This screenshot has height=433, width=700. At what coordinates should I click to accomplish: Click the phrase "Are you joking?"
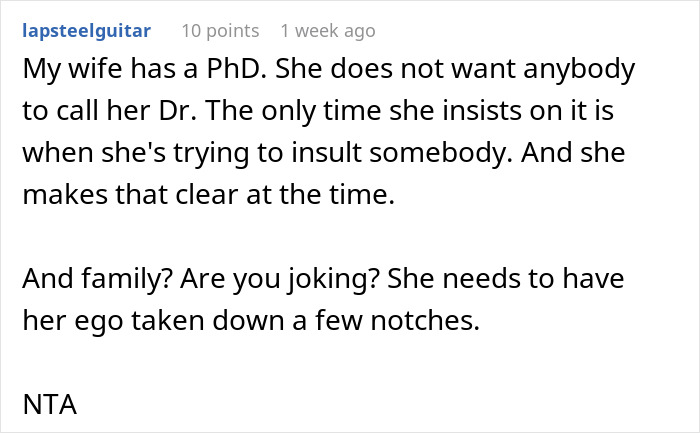pos(280,279)
